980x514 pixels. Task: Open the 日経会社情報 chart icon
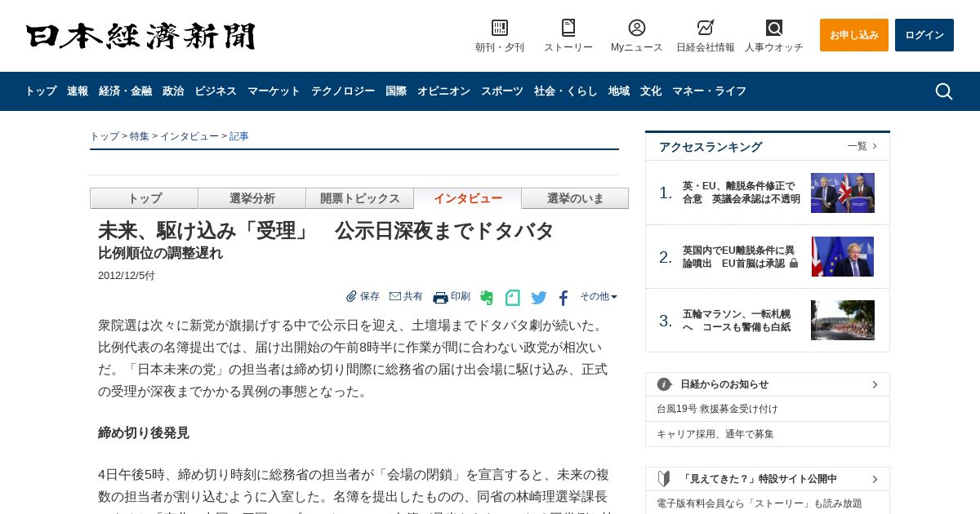[706, 28]
